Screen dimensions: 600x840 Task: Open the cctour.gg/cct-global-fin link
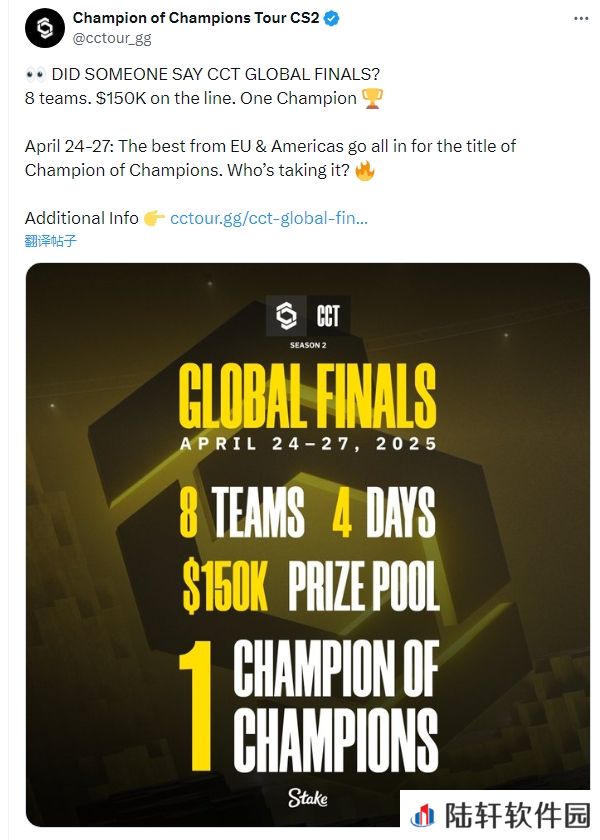point(268,218)
